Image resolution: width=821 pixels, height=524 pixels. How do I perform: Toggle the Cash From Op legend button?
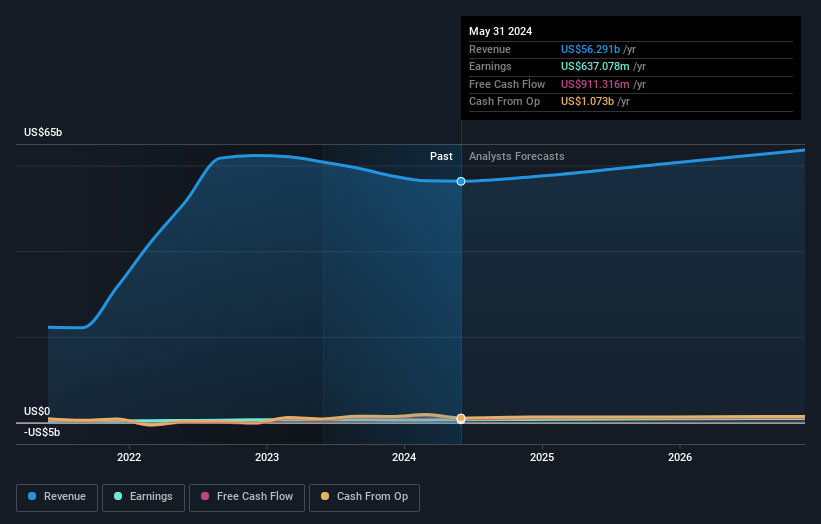click(364, 497)
